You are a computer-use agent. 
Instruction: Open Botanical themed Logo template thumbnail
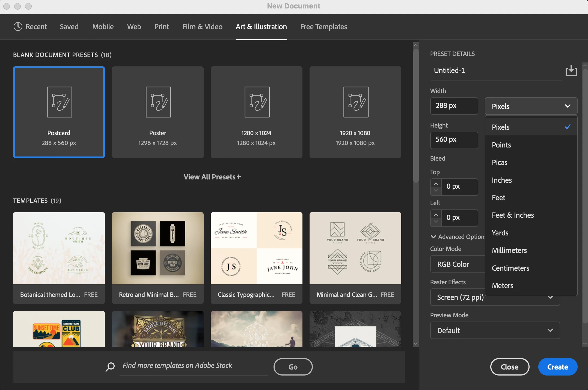tap(59, 248)
